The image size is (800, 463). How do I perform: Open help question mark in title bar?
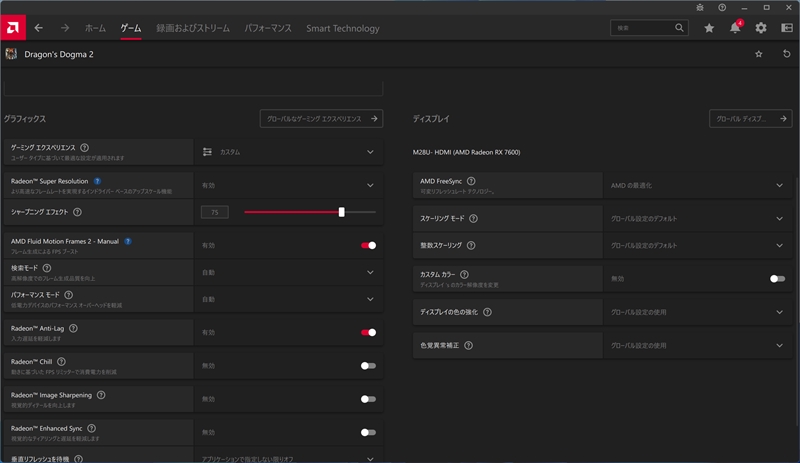[x=722, y=8]
